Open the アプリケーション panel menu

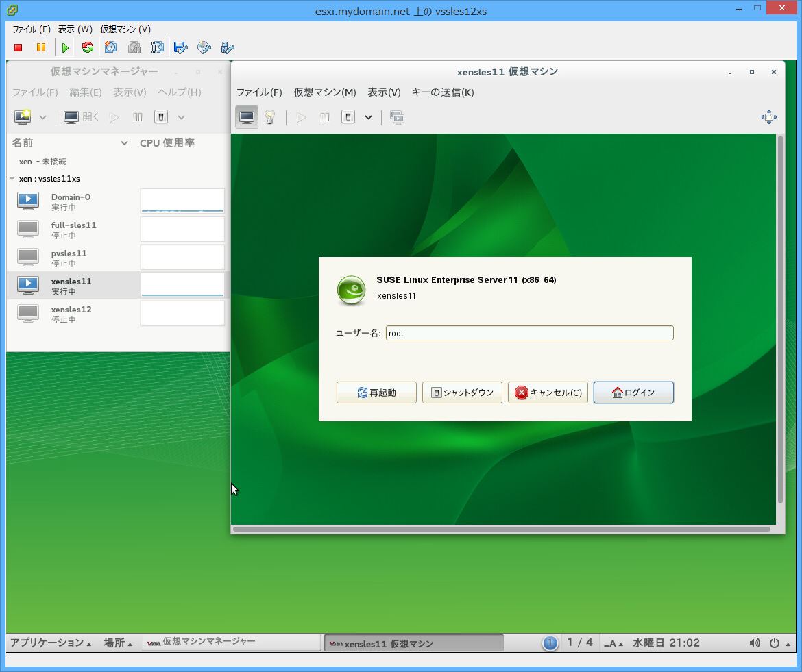(x=51, y=643)
